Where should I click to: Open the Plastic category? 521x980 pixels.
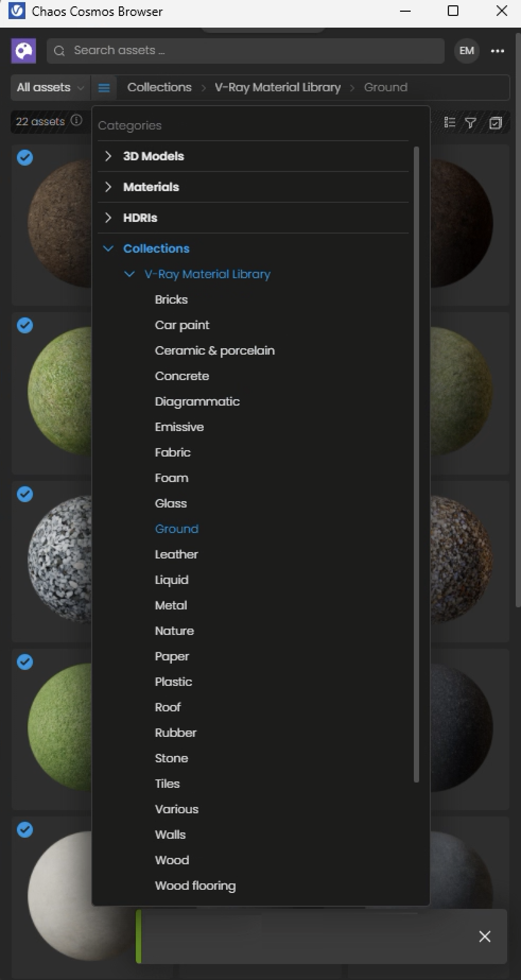[173, 682]
